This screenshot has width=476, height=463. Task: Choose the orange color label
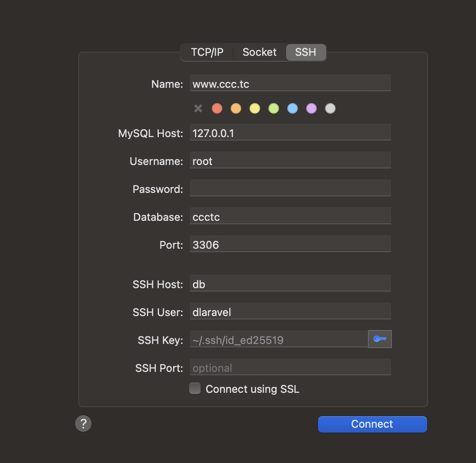236,108
